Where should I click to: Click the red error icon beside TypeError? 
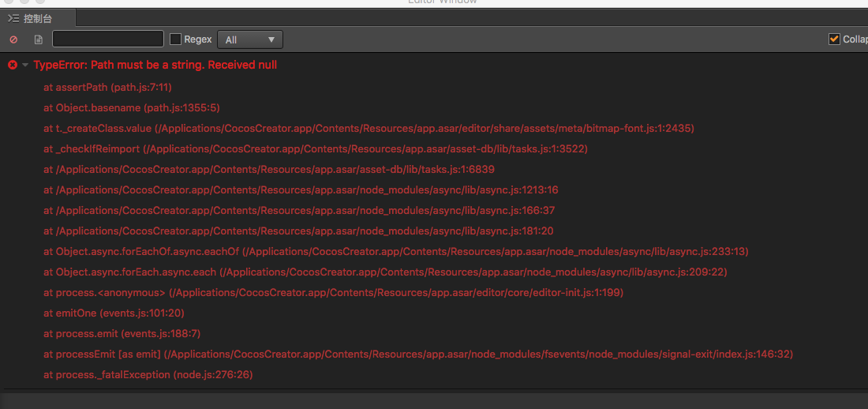[x=13, y=65]
